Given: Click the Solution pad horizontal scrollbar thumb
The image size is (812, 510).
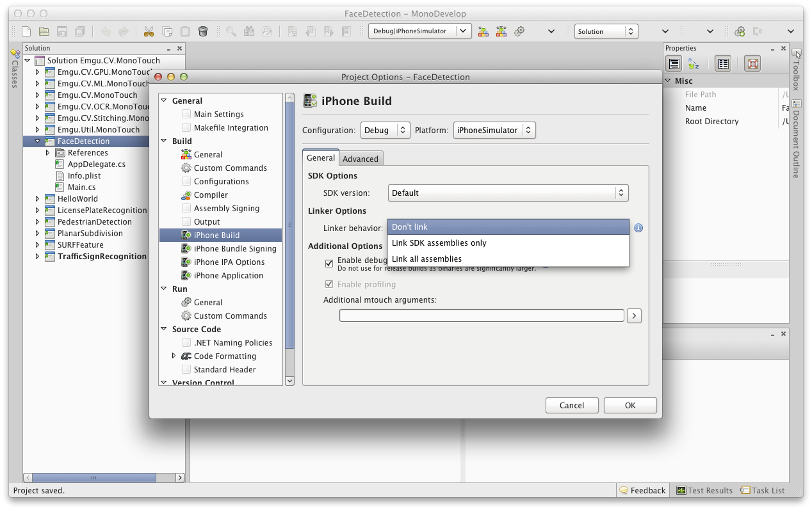Looking at the screenshot, I should (94, 477).
